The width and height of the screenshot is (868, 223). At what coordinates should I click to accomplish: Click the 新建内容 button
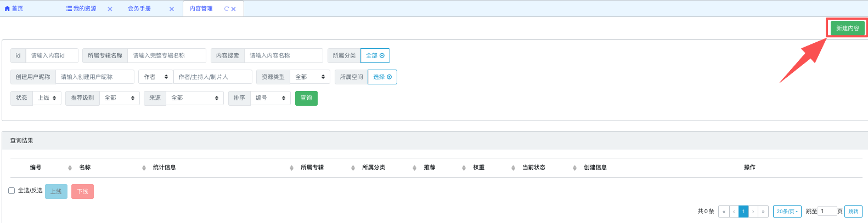pos(847,28)
